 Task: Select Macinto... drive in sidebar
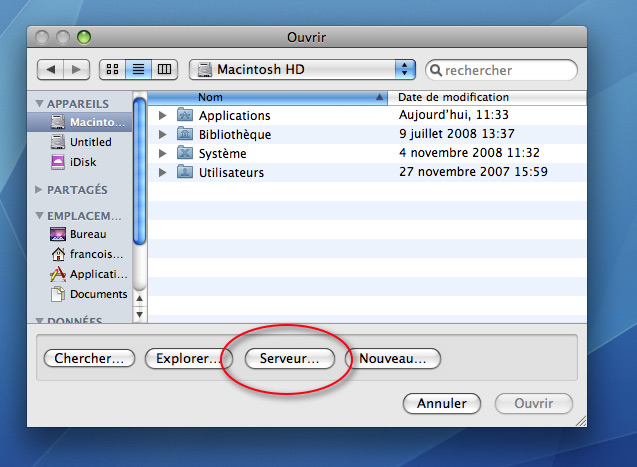pos(80,122)
